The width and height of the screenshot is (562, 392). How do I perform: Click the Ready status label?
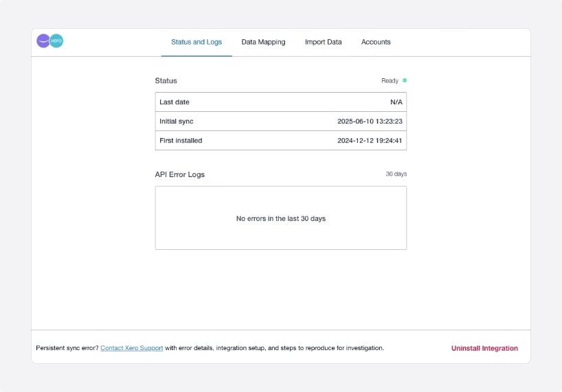click(x=390, y=81)
